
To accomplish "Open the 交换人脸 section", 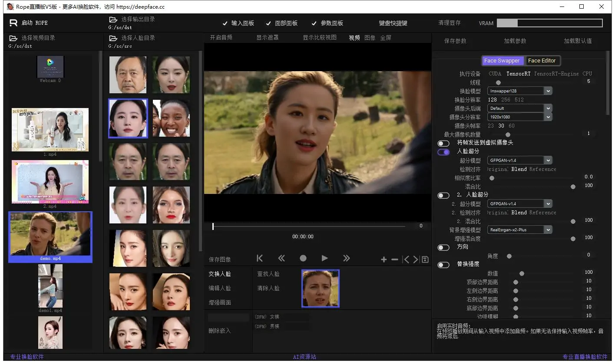I will coord(220,274).
